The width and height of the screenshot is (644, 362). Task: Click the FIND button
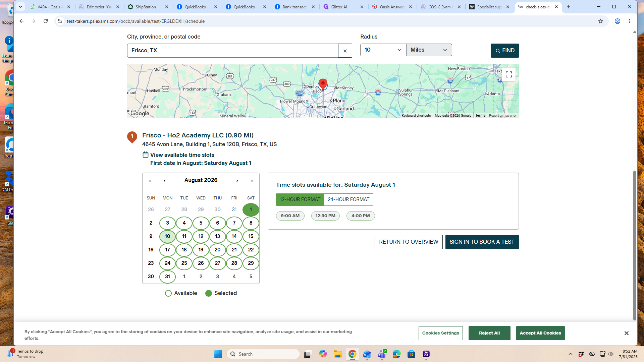coord(505,51)
